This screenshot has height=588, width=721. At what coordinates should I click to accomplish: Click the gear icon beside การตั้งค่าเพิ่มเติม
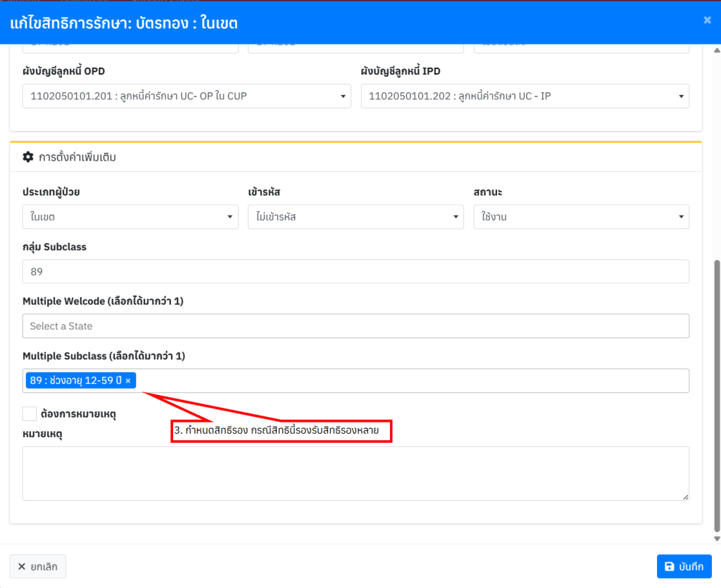[28, 157]
